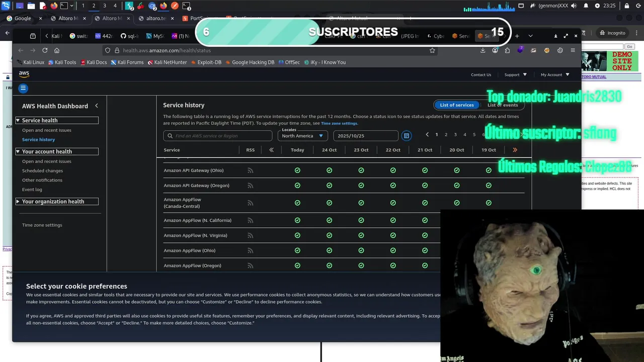Open Other notifications in sidebar

coord(42,180)
